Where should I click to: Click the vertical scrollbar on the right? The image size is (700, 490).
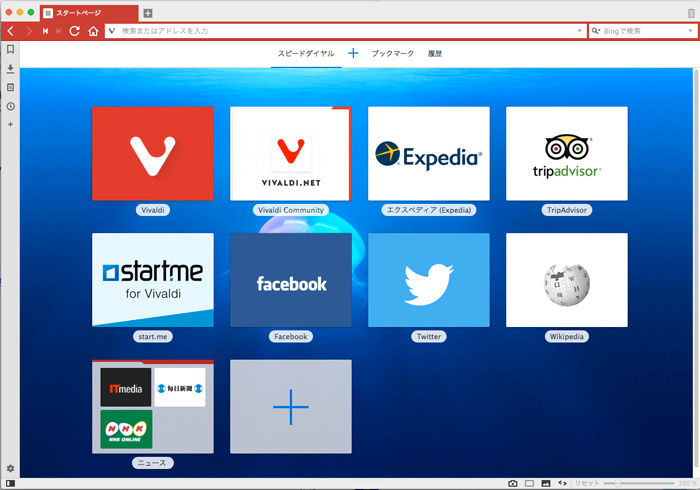click(696, 268)
